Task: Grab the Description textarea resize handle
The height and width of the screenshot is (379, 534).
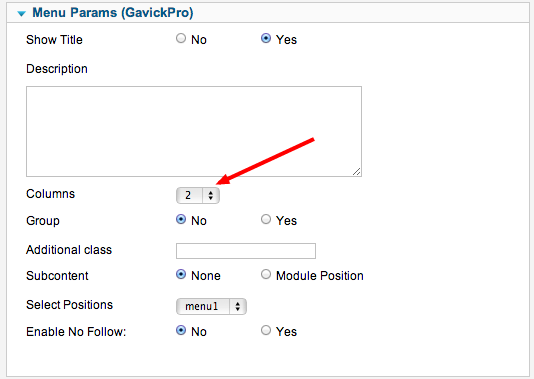Action: tap(357, 172)
